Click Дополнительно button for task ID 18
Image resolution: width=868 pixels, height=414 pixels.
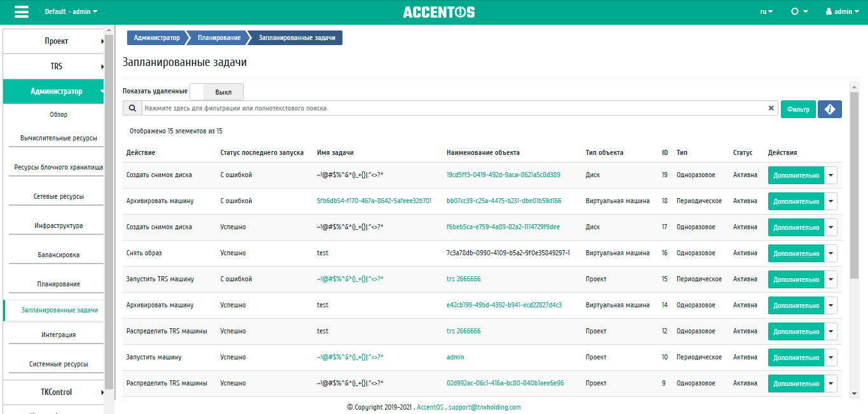796,201
